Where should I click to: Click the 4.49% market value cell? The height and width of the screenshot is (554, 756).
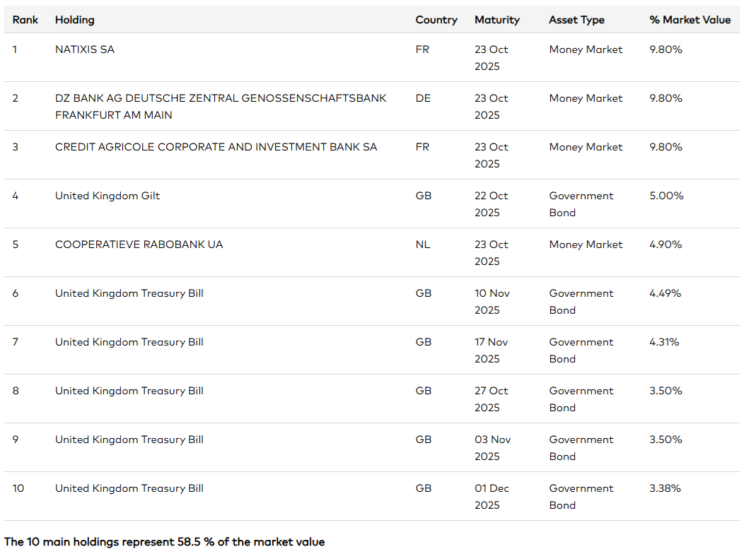(665, 293)
